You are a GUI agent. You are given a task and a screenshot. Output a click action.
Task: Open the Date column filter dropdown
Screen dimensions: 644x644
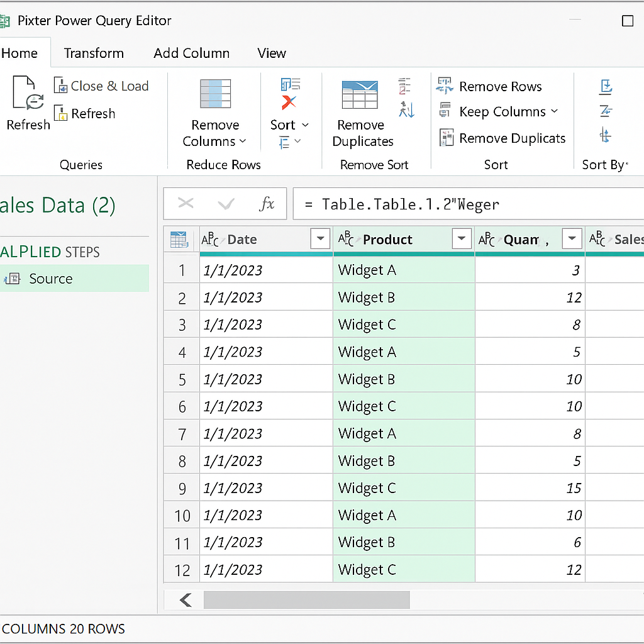tap(320, 238)
